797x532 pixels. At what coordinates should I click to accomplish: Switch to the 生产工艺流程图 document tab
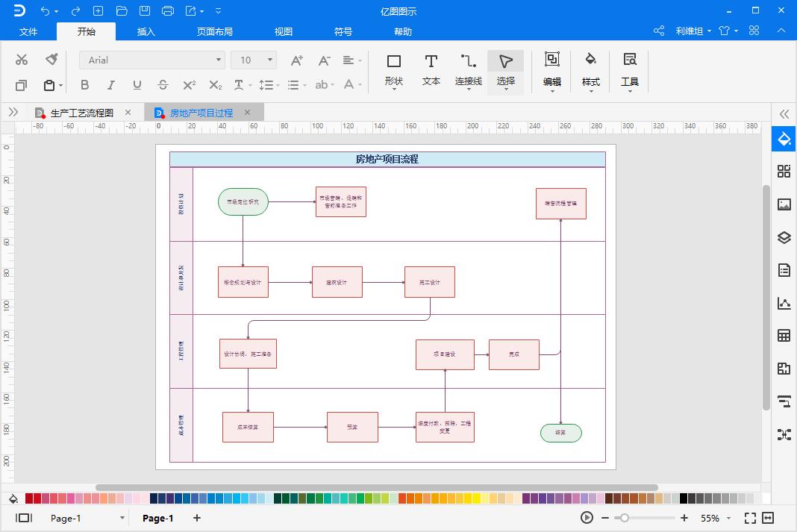pyautogui.click(x=81, y=113)
